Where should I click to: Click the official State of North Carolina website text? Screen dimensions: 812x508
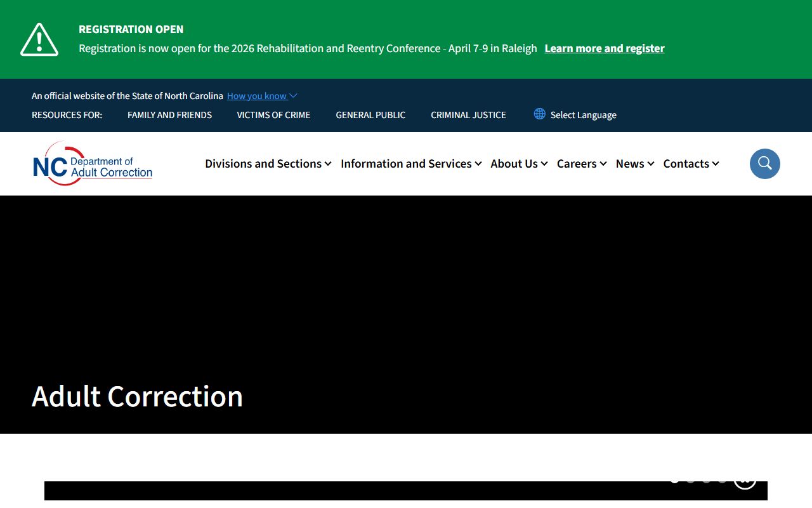(128, 96)
